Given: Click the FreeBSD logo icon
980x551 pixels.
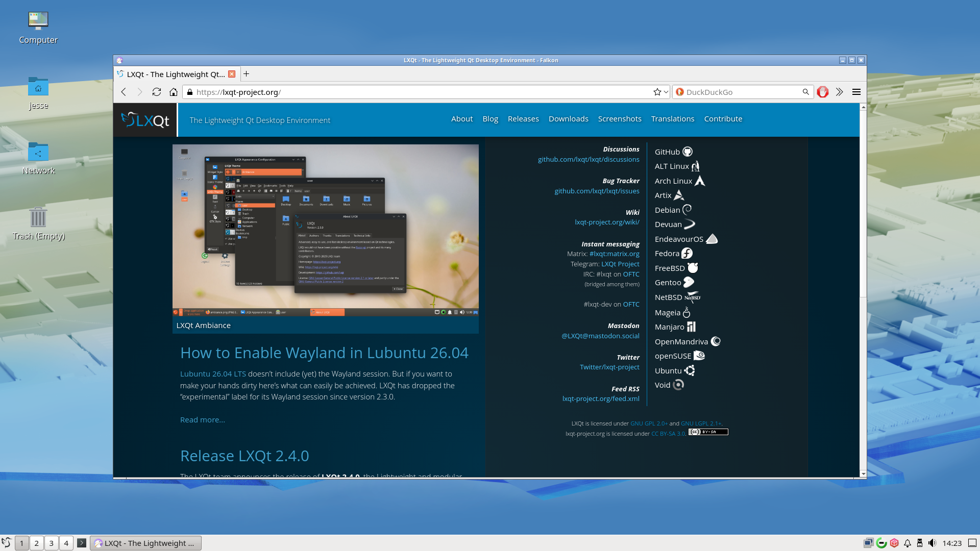Looking at the screenshot, I should pos(693,267).
